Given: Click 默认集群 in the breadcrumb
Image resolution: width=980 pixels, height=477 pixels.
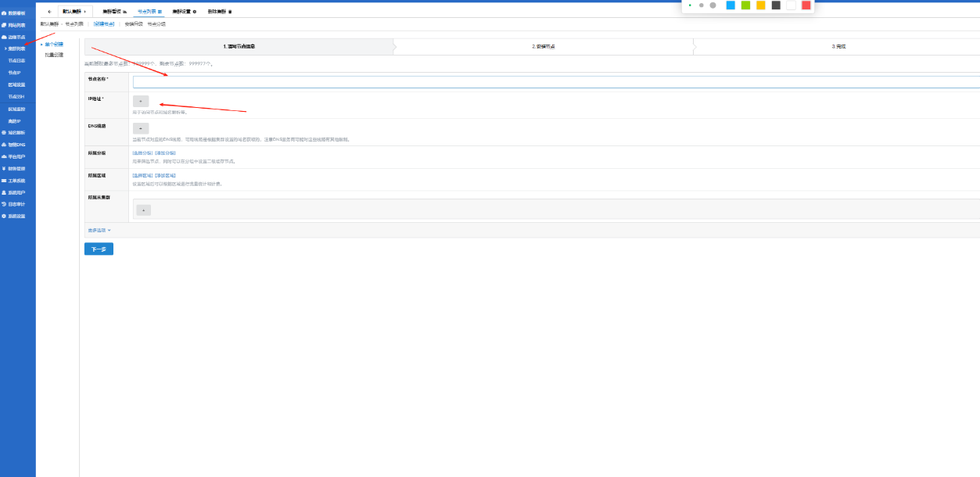Looking at the screenshot, I should coord(49,24).
